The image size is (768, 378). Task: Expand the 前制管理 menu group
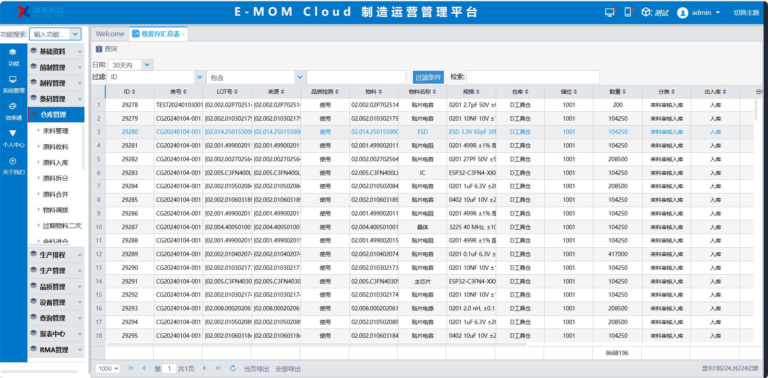coord(56,67)
